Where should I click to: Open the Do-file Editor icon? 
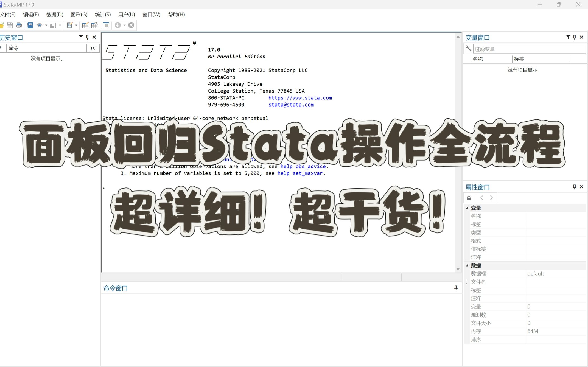click(x=70, y=25)
